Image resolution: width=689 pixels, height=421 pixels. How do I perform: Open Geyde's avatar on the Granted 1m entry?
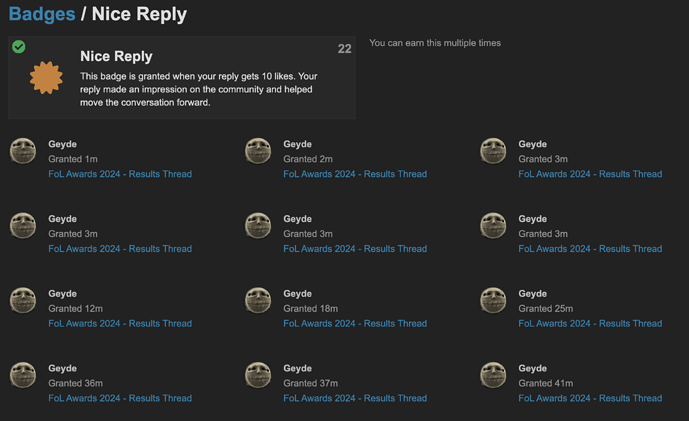click(x=23, y=151)
